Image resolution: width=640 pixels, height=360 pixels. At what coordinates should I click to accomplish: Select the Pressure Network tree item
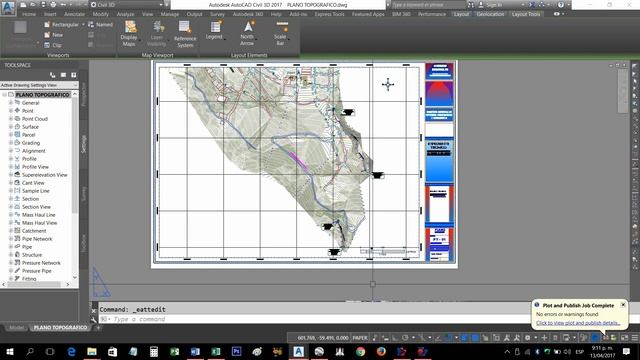click(41, 263)
